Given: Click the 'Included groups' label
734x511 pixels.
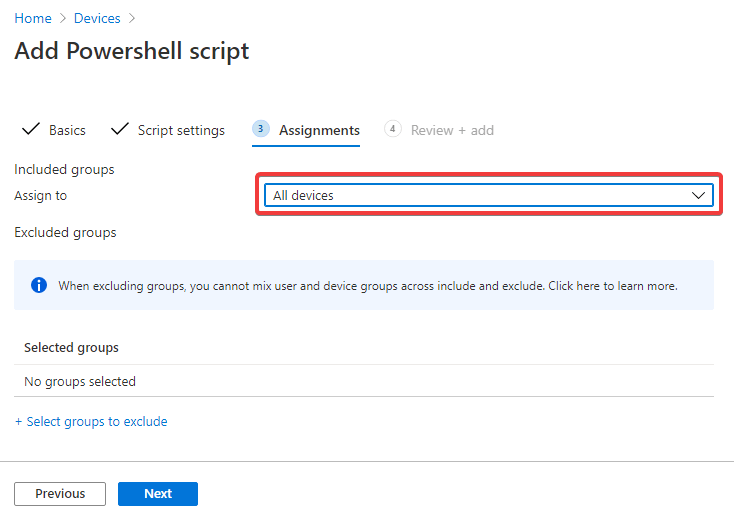Looking at the screenshot, I should 64,169.
